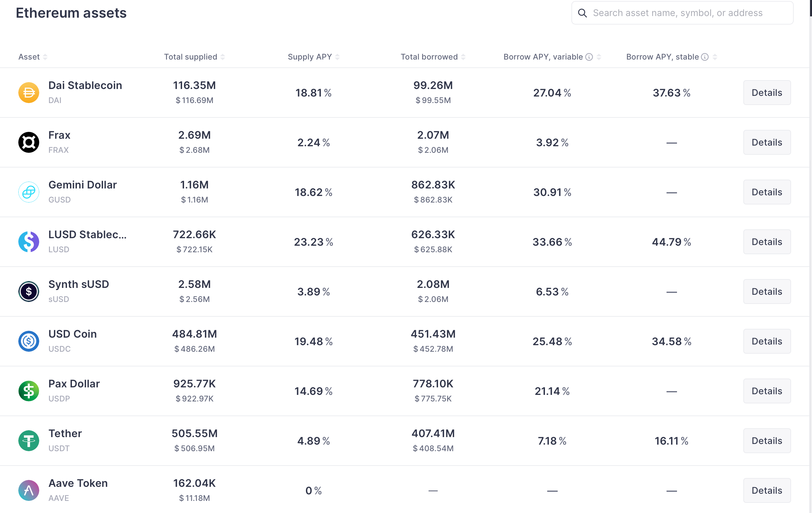Screen dimensions: 812x513
Task: Click USD Coin stable APY 34.58 %
Action: pos(671,342)
